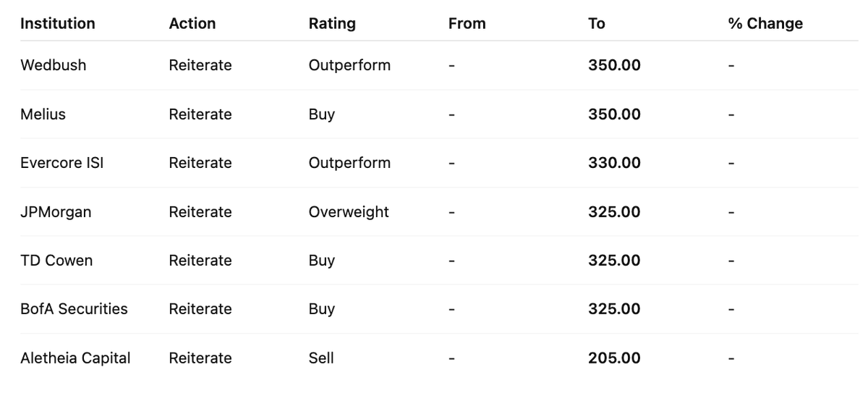The height and width of the screenshot is (396, 868).
Task: Open the TD Cowen row
Action: point(56,261)
